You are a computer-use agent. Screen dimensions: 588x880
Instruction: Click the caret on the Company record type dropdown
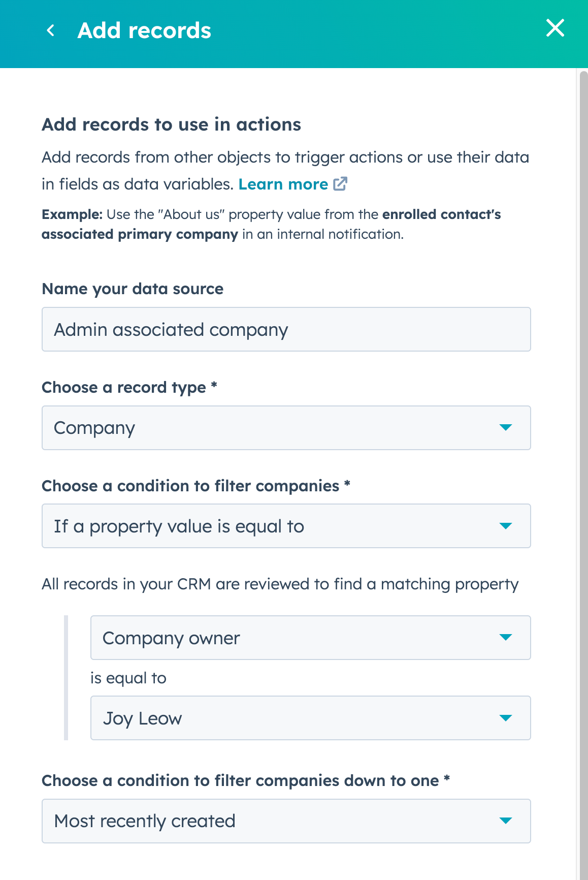(x=505, y=428)
